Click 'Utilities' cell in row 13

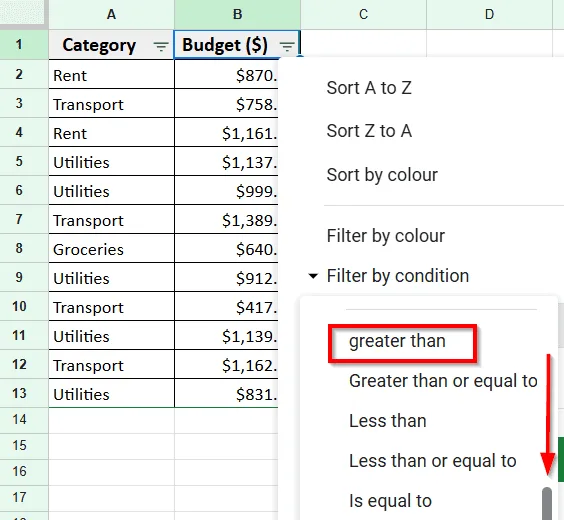(x=112, y=393)
